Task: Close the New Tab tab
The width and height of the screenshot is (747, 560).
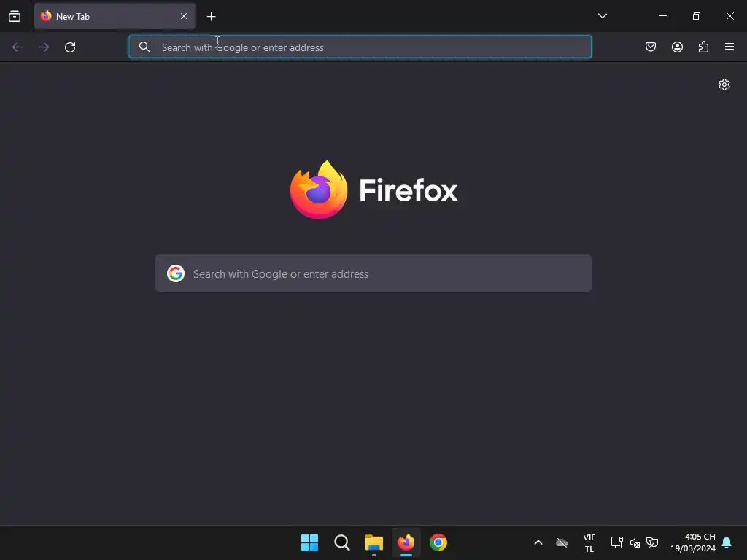Action: coord(184,16)
